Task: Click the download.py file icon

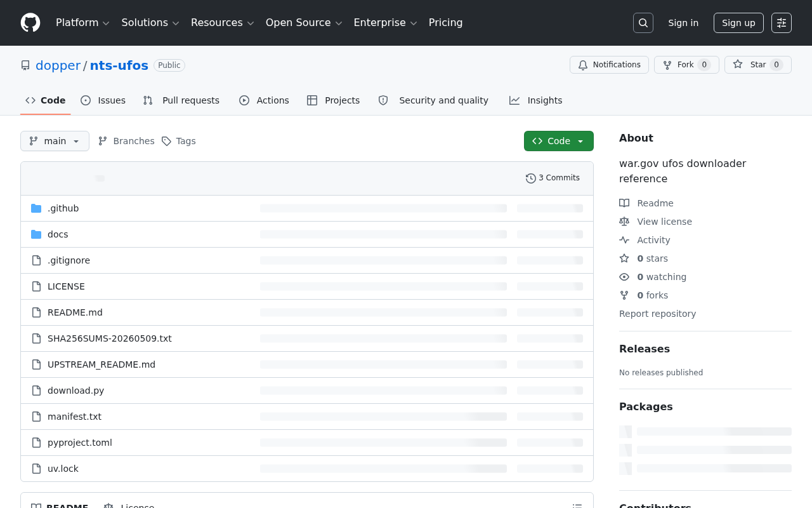Action: pyautogui.click(x=36, y=391)
